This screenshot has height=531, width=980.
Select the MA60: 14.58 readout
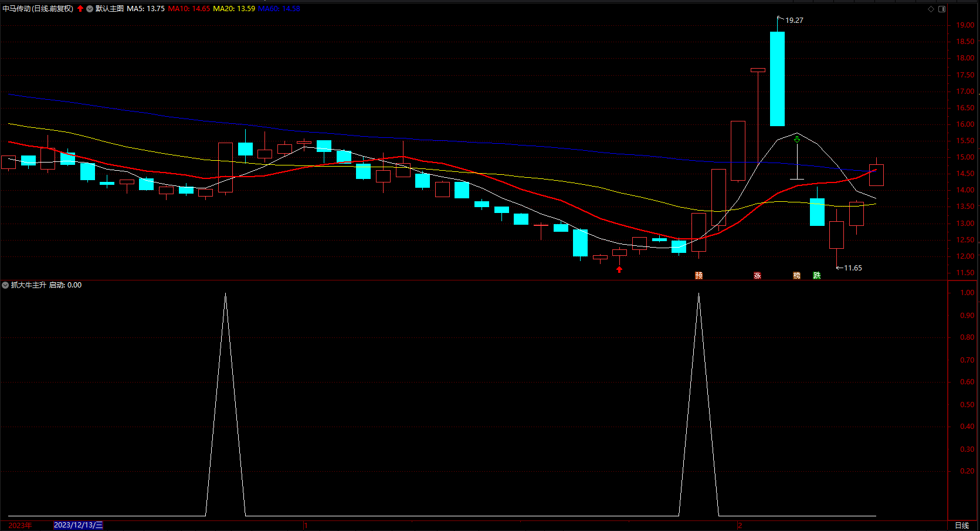pyautogui.click(x=279, y=9)
